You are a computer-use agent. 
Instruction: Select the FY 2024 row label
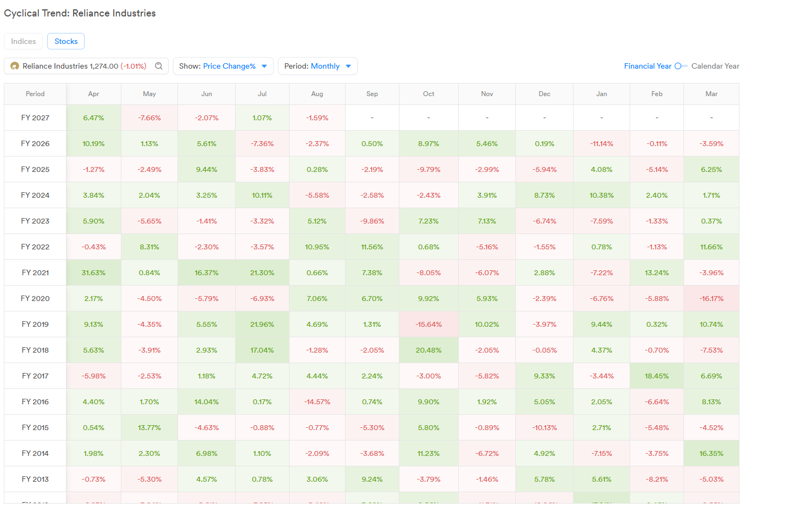tap(35, 195)
